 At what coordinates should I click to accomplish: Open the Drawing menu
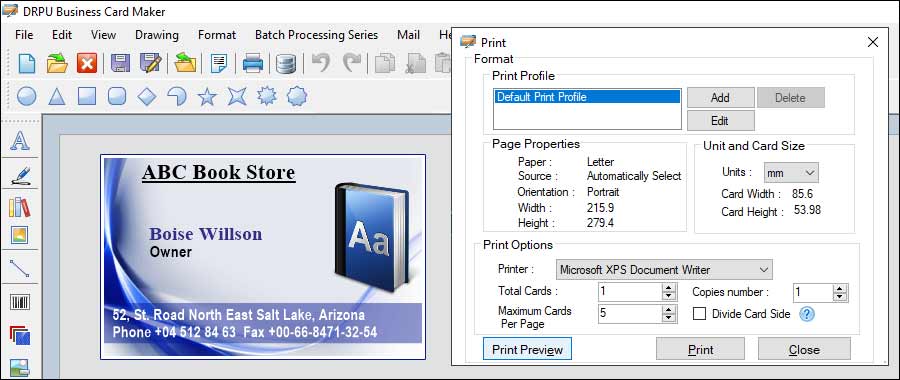coord(157,35)
